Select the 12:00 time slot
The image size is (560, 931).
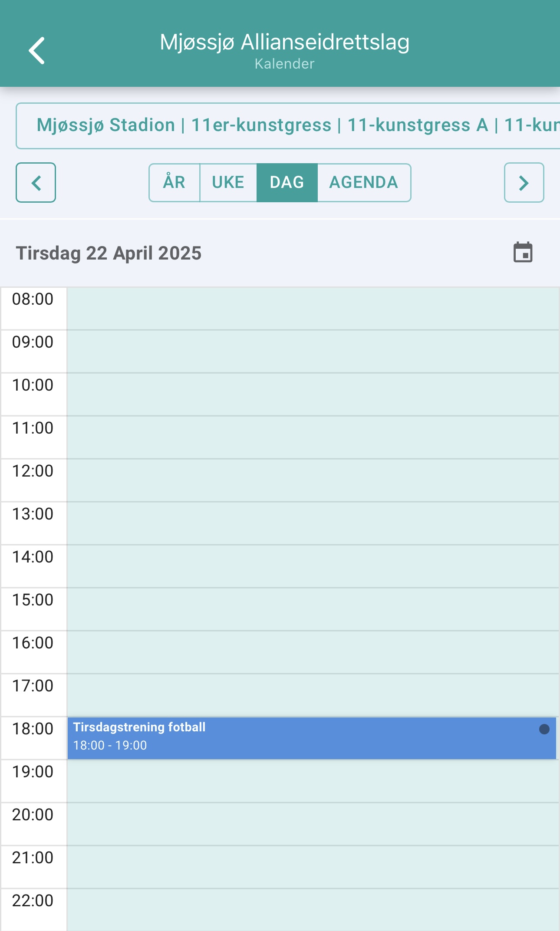click(313, 480)
